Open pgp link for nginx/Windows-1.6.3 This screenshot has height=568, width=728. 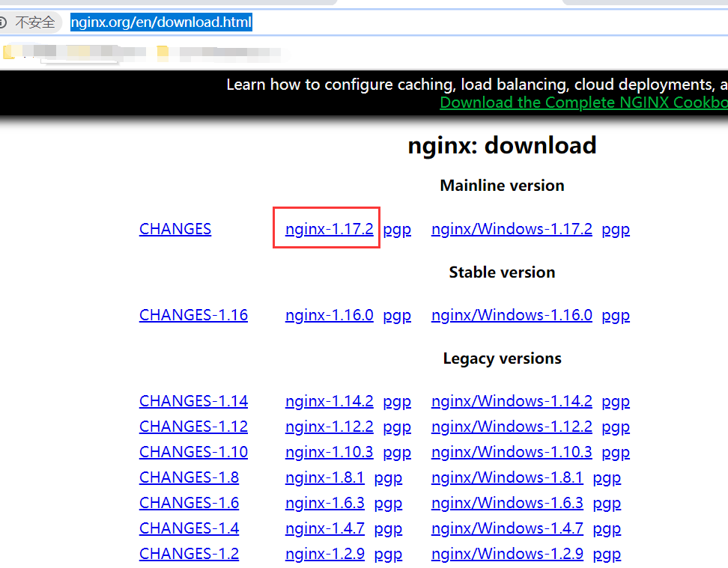tap(607, 504)
